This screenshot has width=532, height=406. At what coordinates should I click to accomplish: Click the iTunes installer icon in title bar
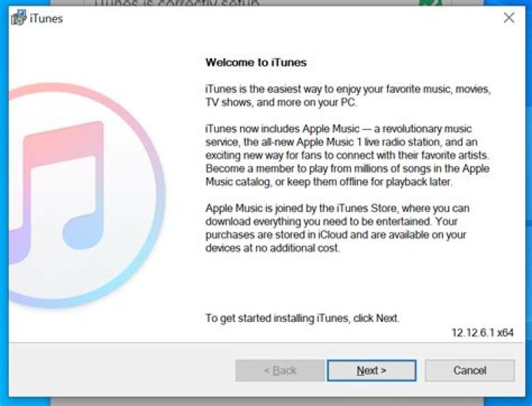pos(18,18)
